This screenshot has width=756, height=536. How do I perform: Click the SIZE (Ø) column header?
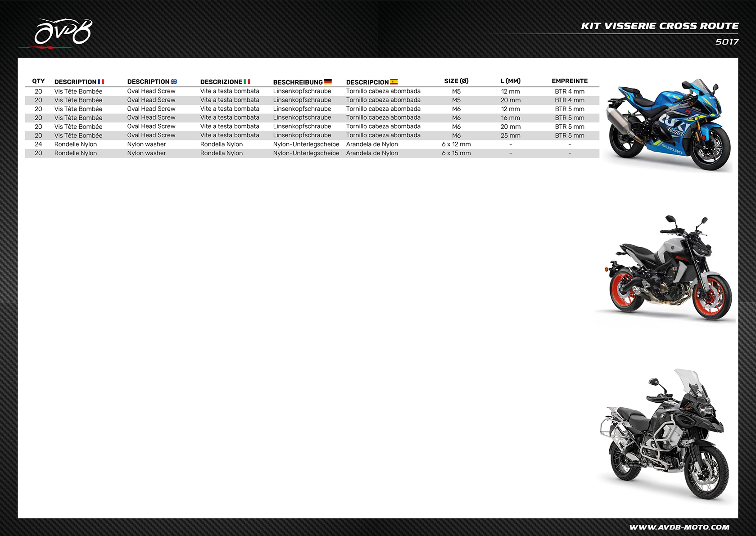pyautogui.click(x=456, y=81)
